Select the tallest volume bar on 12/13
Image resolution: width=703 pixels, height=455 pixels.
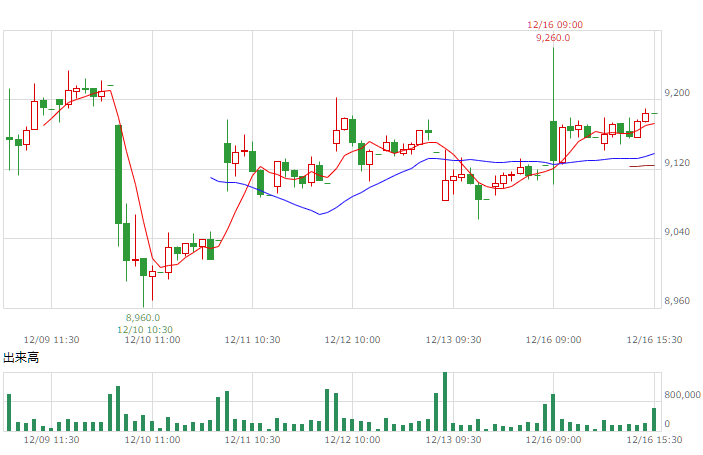click(x=445, y=402)
